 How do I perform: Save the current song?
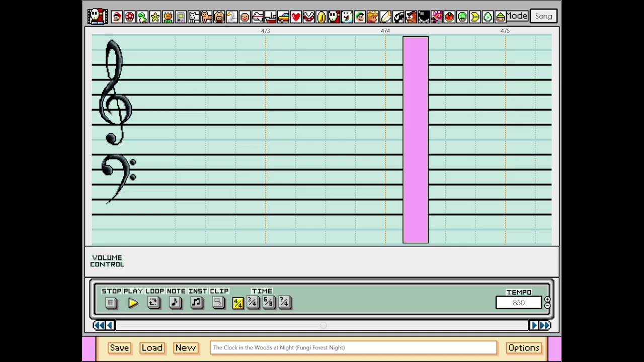(x=119, y=348)
